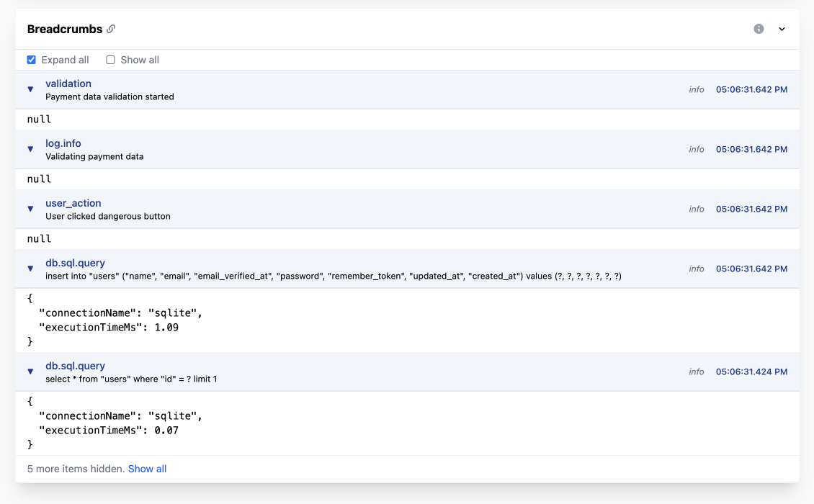Screen dimensions: 814x504
Task: Click info level on validation row
Action: point(696,89)
